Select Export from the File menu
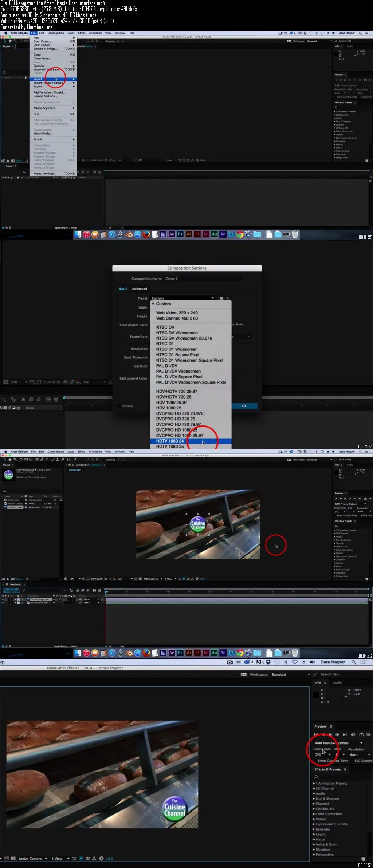The image size is (373, 868). click(x=54, y=87)
